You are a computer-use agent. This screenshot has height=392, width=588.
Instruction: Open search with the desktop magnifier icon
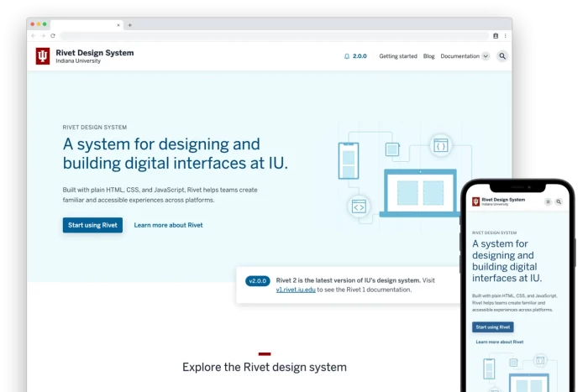[x=502, y=56]
